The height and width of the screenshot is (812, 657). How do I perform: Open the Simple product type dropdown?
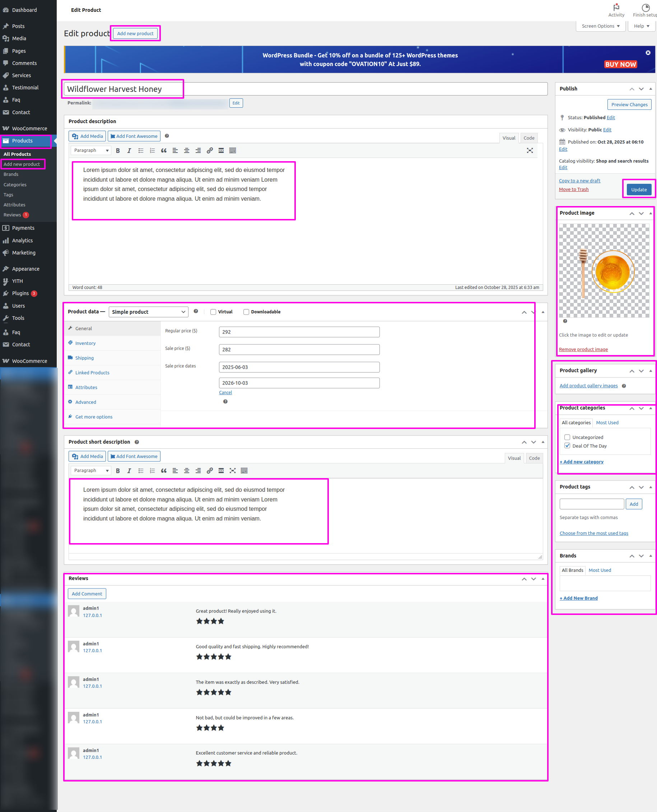tap(148, 312)
